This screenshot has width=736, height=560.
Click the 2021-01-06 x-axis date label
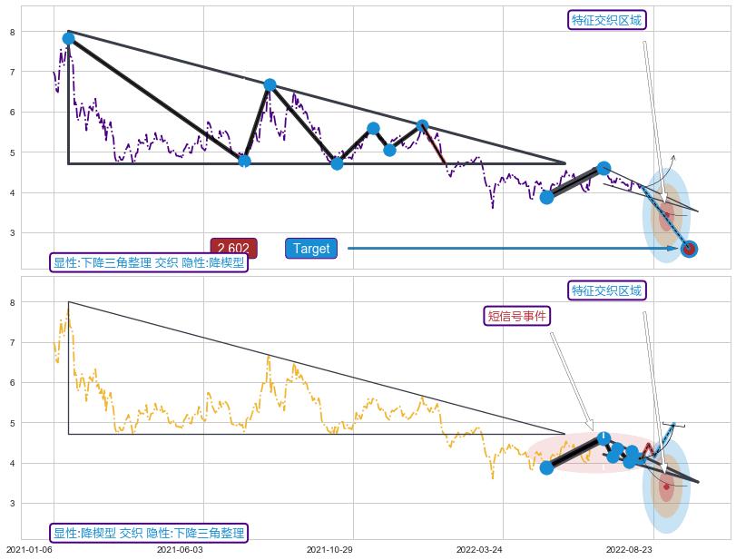[x=29, y=549]
